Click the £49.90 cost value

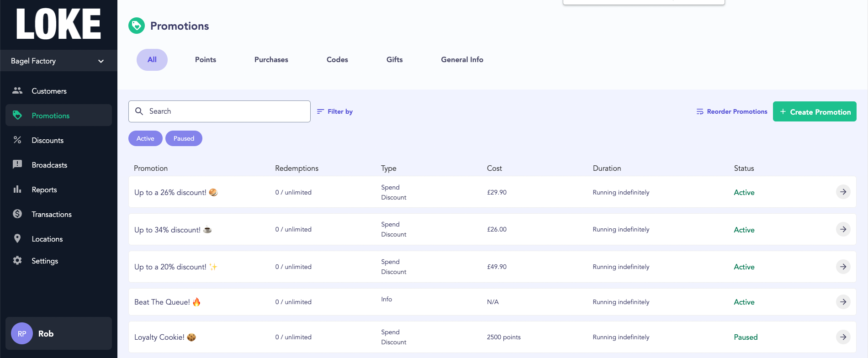coord(497,267)
